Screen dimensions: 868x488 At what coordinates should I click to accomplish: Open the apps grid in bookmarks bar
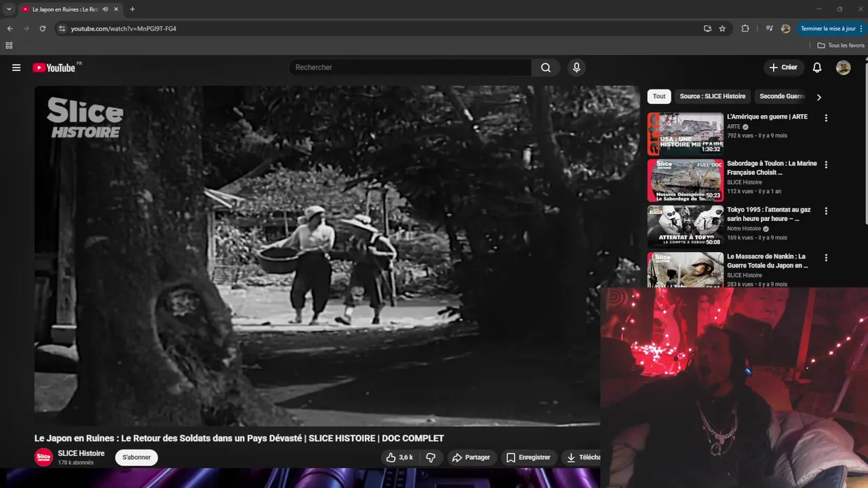(x=9, y=45)
